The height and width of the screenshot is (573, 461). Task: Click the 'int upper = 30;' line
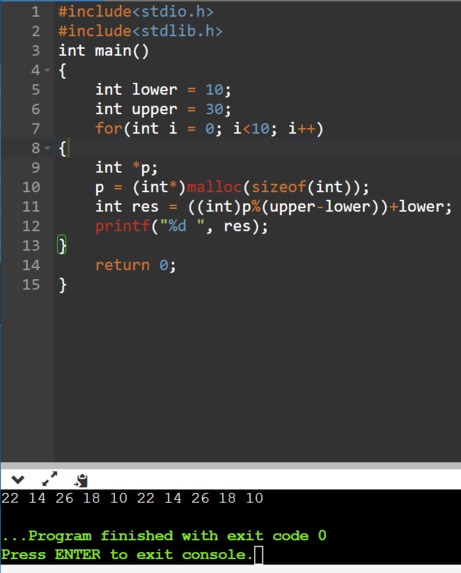point(163,109)
